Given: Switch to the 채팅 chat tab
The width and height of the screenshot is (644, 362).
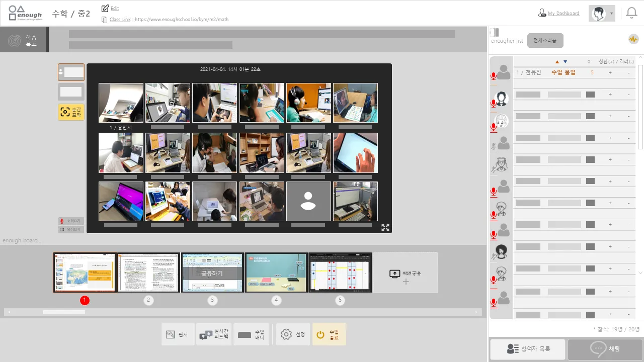Looking at the screenshot, I should pos(605,349).
